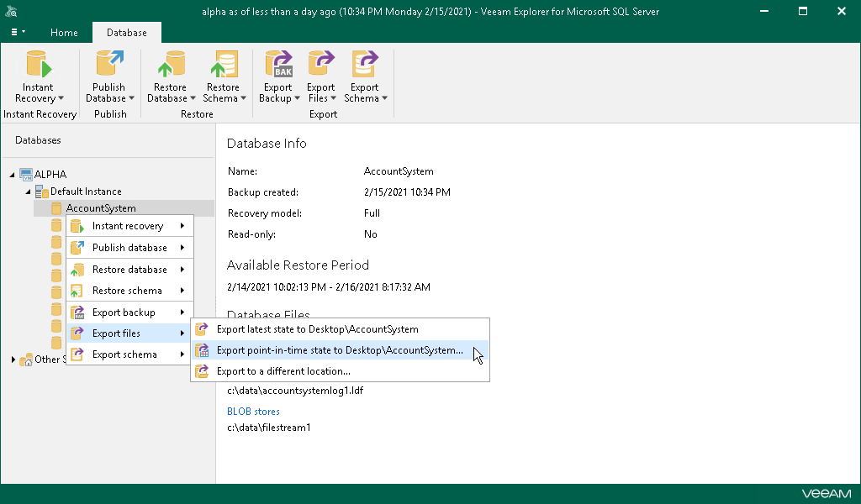Click the Veeam Explorer title bar app icon

(x=12, y=11)
